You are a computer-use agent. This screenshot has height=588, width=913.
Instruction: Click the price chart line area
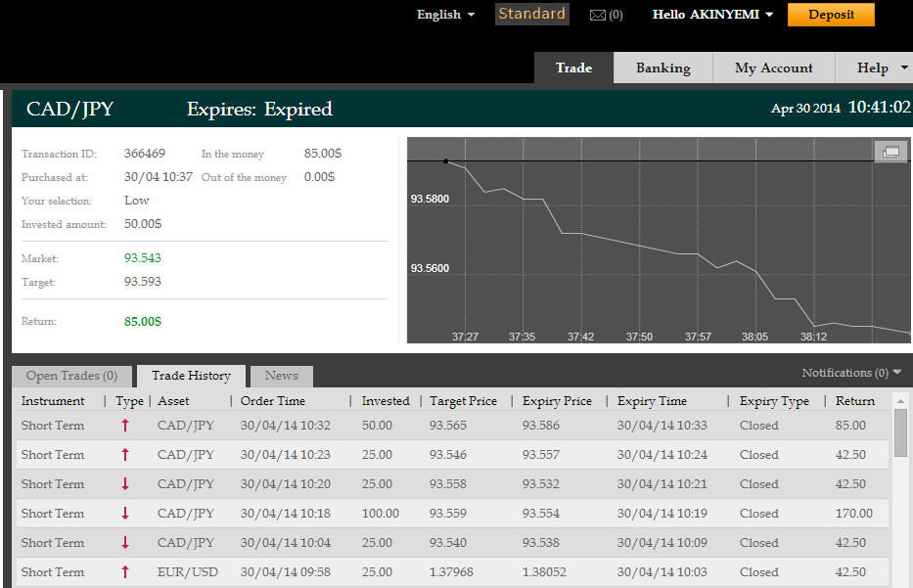tap(660, 240)
